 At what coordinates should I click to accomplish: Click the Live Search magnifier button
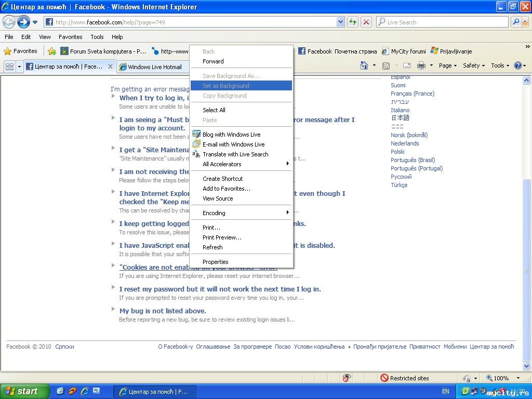[x=516, y=22]
